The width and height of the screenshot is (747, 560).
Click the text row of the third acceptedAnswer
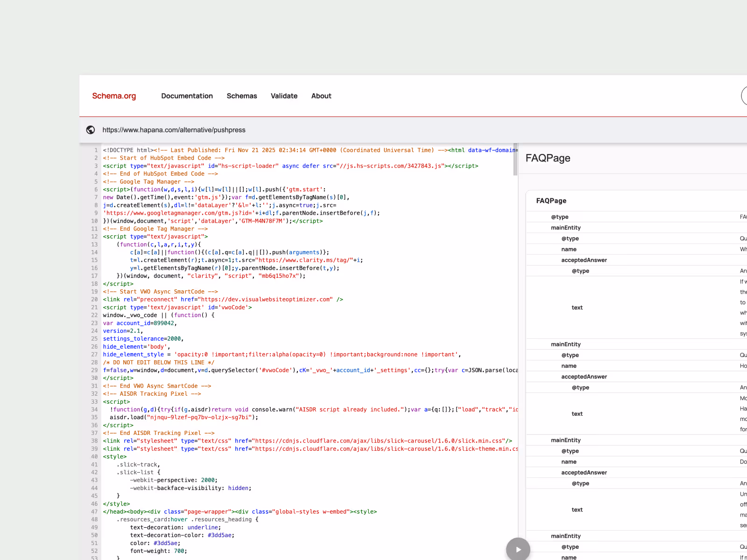637,510
